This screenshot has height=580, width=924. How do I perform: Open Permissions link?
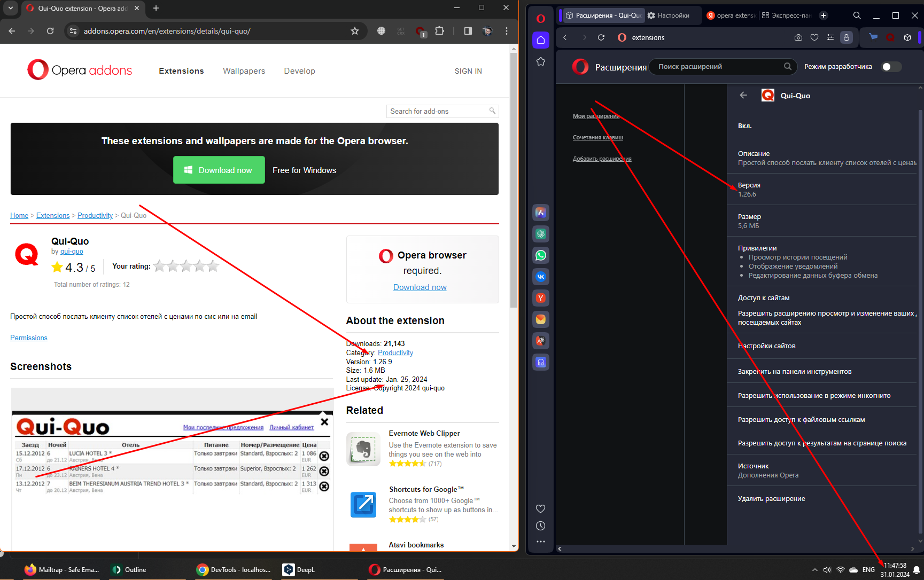pos(29,338)
